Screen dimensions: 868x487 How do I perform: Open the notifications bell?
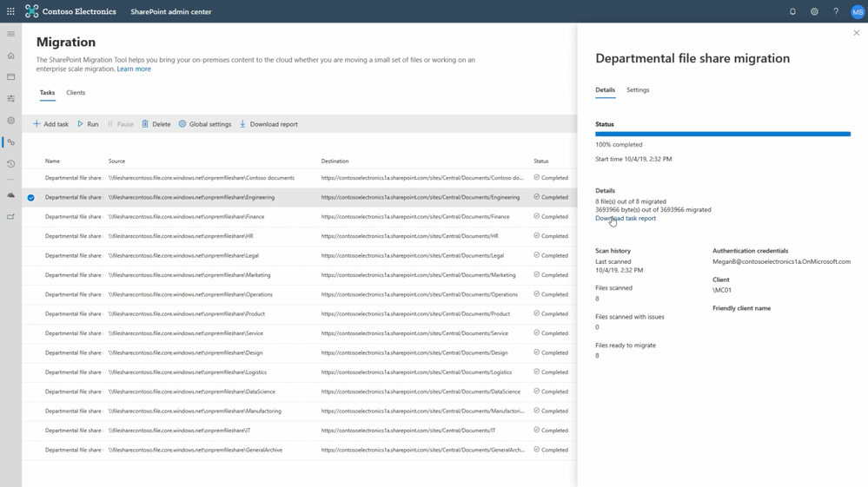(x=792, y=11)
